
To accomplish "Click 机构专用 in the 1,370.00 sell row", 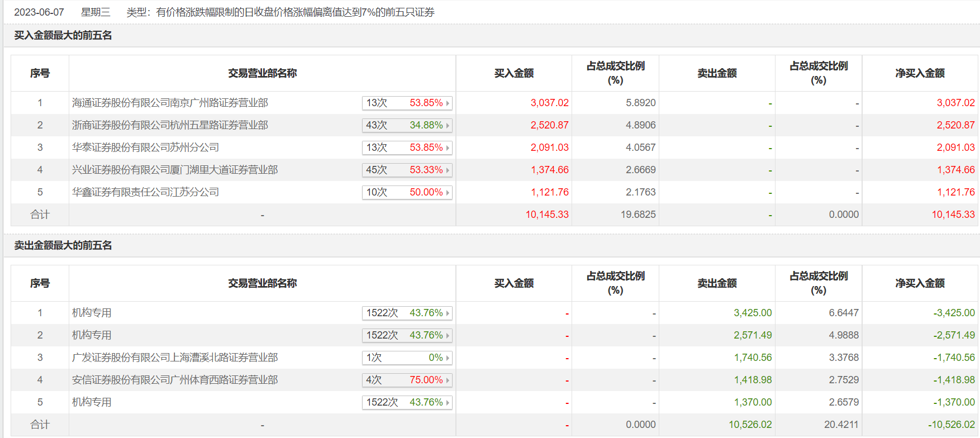I will 92,402.
